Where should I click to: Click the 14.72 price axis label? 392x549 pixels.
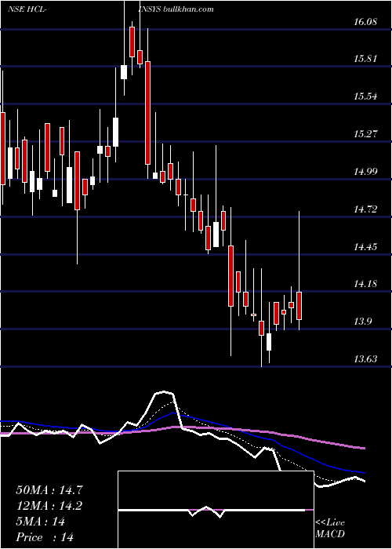(365, 209)
